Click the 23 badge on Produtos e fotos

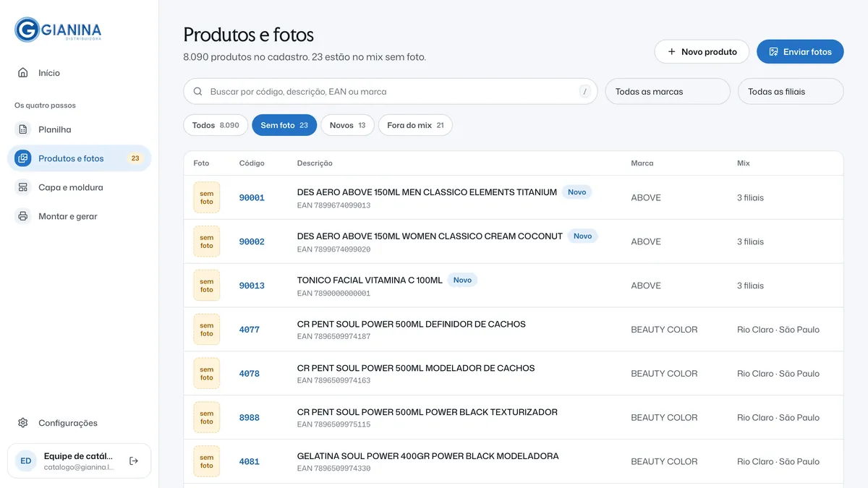135,158
